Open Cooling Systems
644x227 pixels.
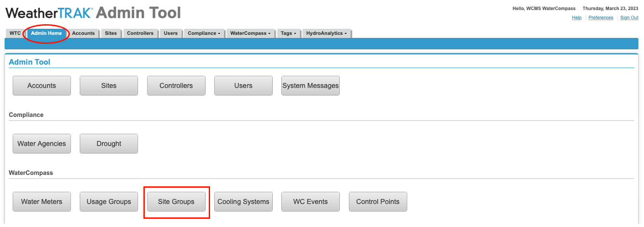point(243,201)
